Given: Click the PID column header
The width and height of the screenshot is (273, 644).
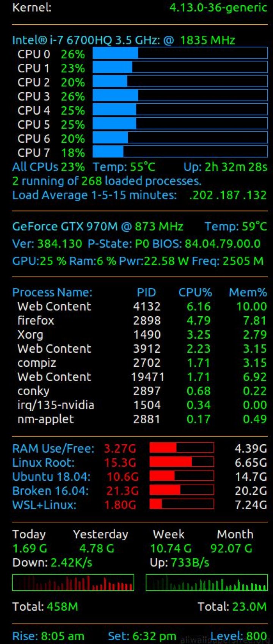Looking at the screenshot, I should point(146,292).
